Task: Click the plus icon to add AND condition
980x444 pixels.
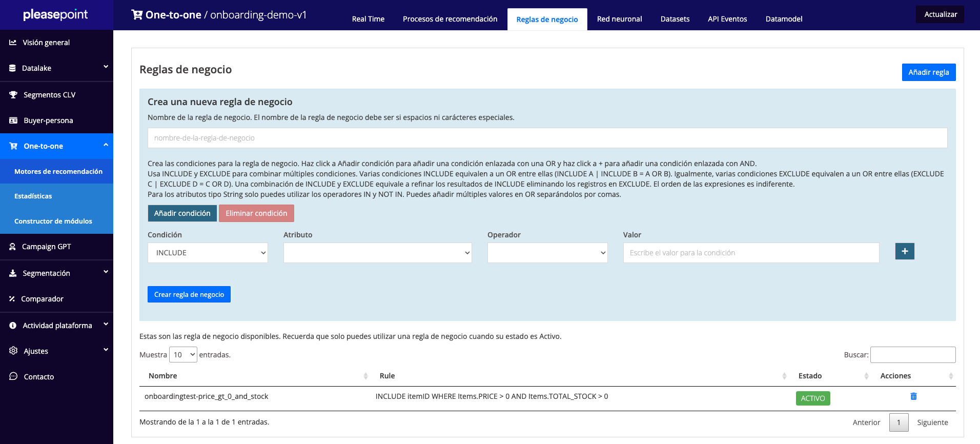Action: (905, 251)
